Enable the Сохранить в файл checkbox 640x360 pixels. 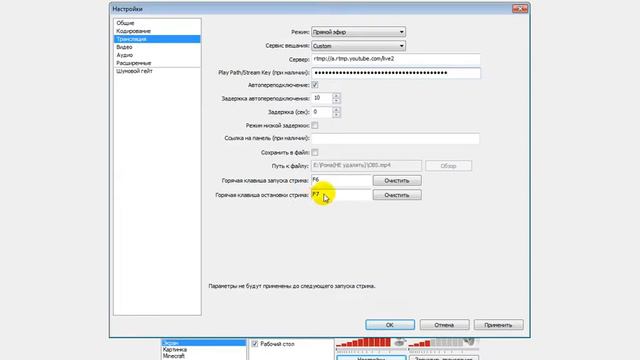tap(315, 152)
